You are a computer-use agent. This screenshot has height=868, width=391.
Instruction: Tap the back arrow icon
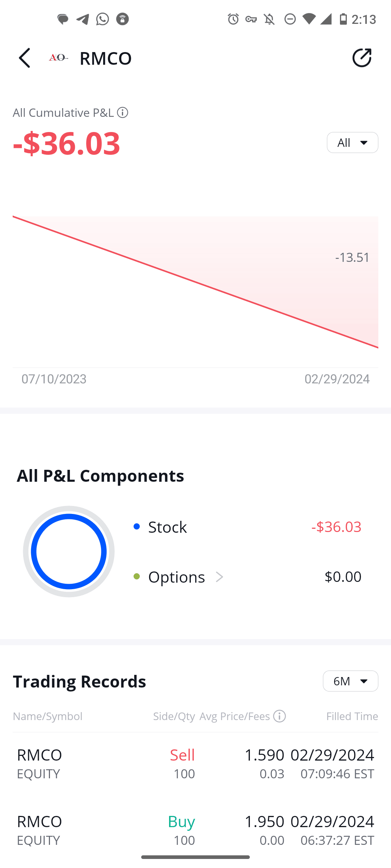click(x=25, y=58)
